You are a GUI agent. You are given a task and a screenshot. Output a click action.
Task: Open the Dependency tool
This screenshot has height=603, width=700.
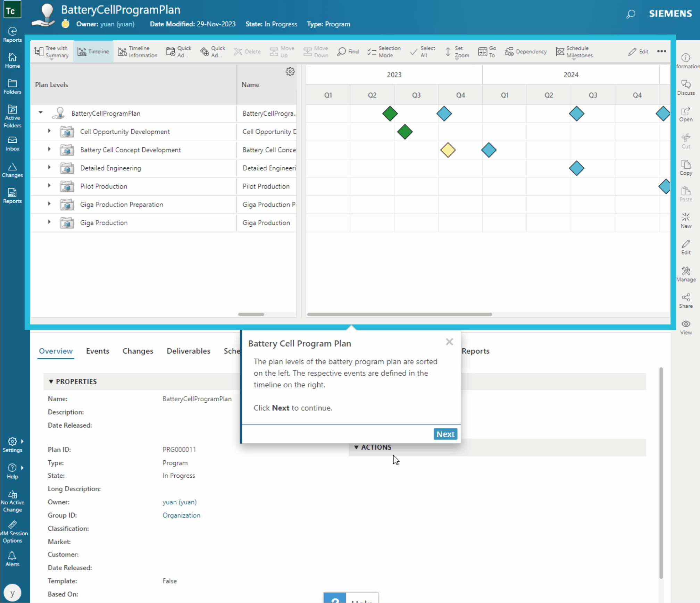(x=526, y=51)
